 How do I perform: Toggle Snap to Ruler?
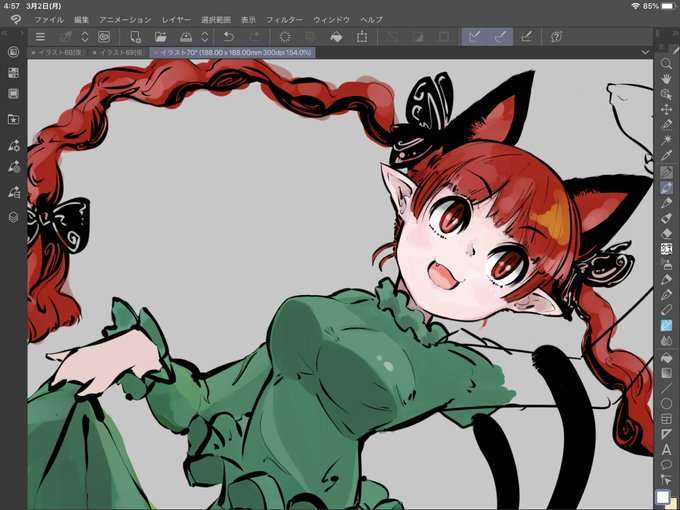coord(475,37)
